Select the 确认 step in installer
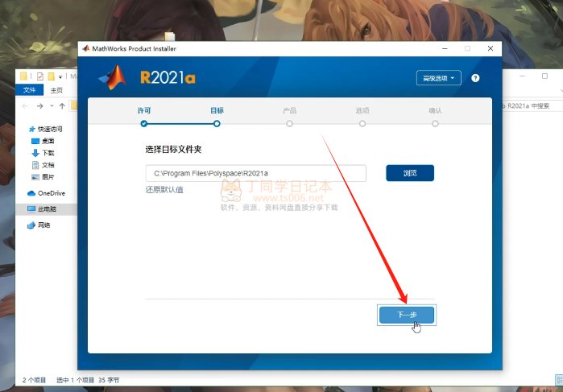This screenshot has height=392, width=563. [x=435, y=117]
